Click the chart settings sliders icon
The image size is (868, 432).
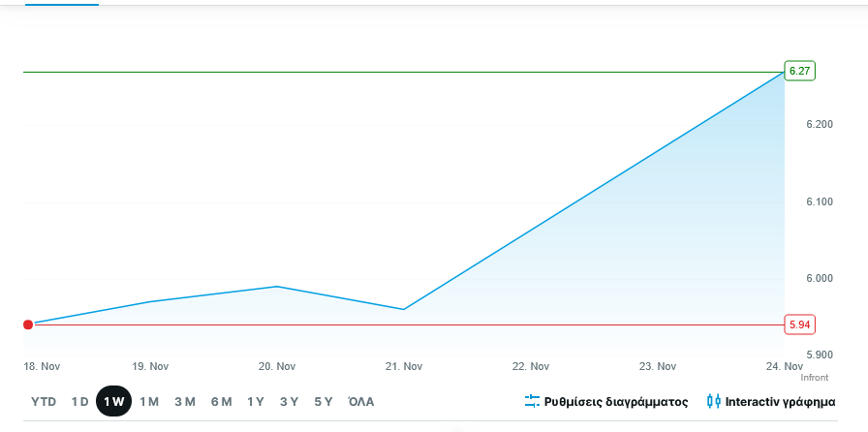click(x=532, y=401)
